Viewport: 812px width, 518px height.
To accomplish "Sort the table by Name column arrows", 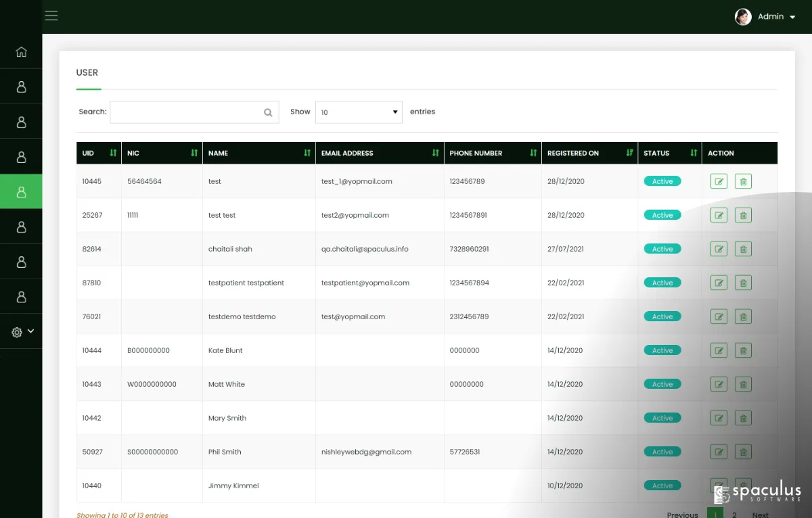I will click(307, 153).
